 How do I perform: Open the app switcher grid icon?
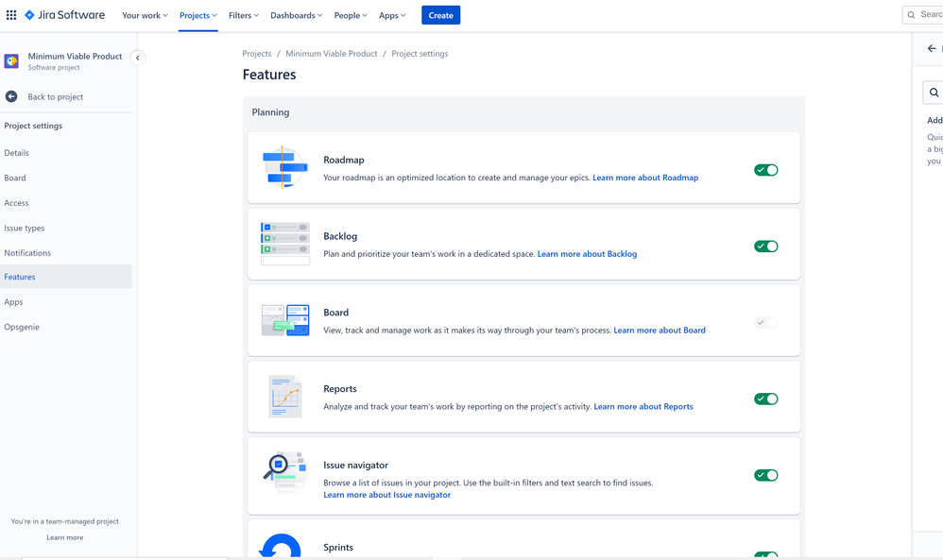click(11, 15)
